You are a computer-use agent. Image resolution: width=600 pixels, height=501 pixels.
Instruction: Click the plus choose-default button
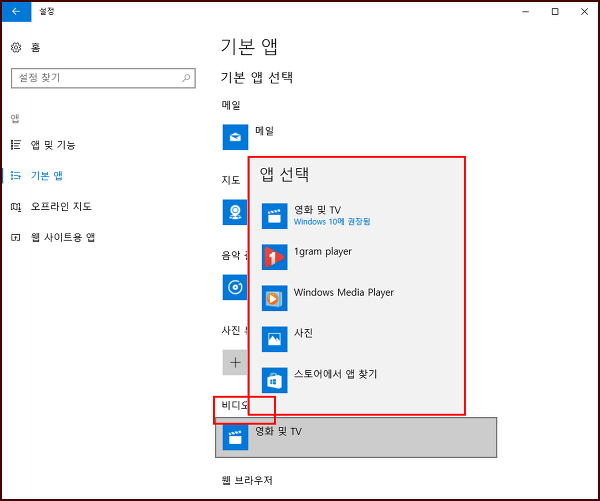pos(235,362)
